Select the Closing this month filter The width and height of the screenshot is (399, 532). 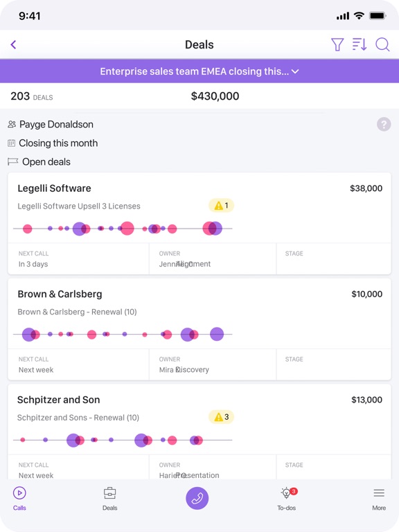click(x=53, y=143)
